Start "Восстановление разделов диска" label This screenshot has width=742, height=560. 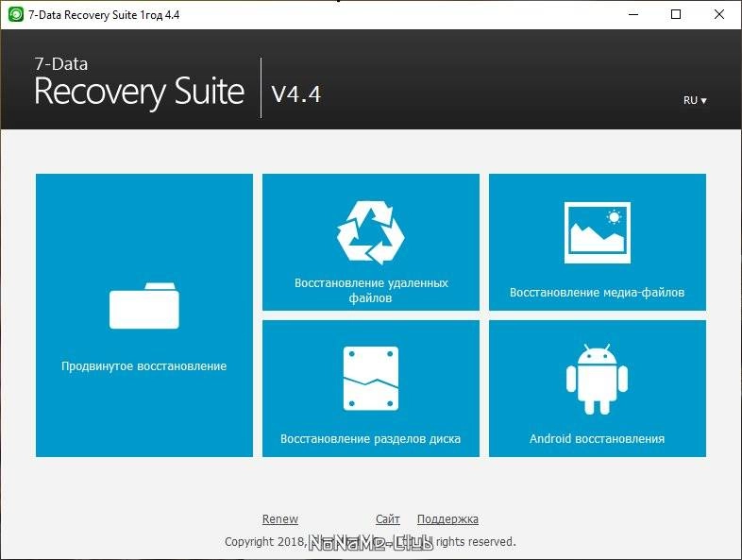[x=370, y=438]
